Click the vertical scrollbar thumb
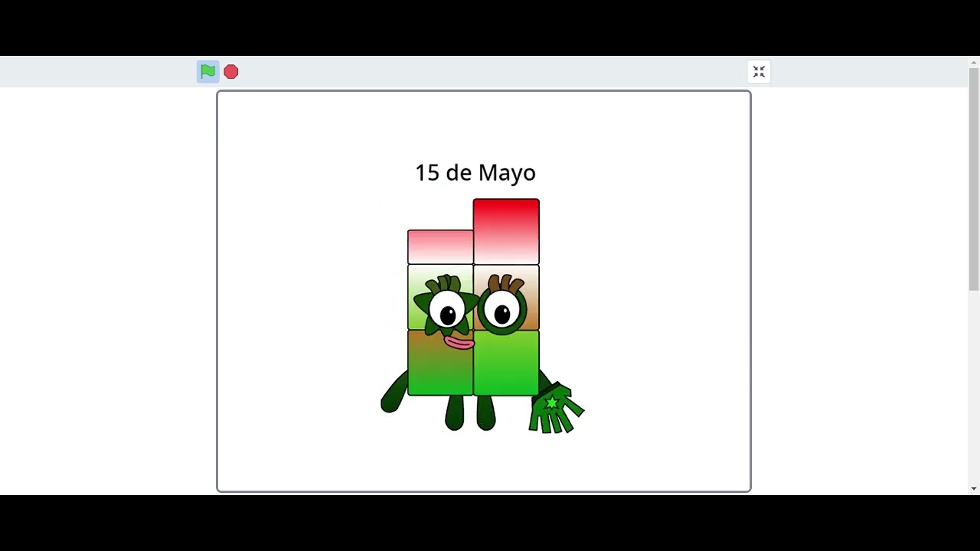This screenshot has width=980, height=551. (x=974, y=179)
